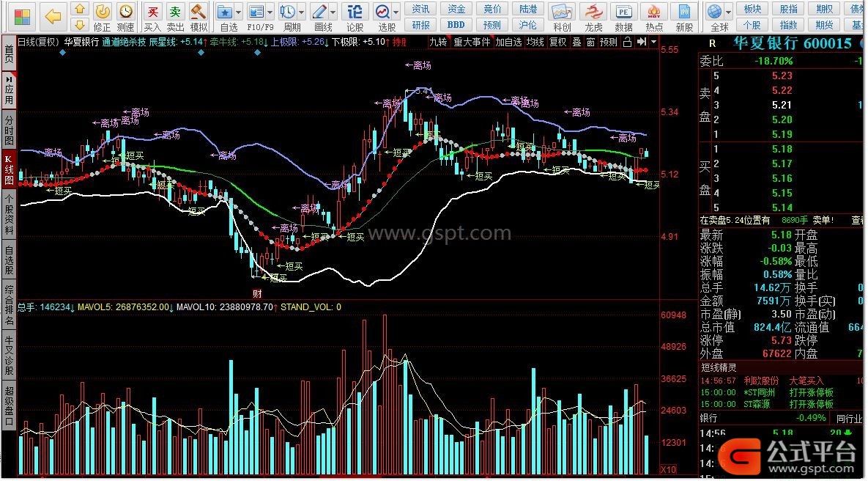This screenshot has height=481, width=868.
Task: Toggle 重大事件 major events markers
Action: [472, 42]
